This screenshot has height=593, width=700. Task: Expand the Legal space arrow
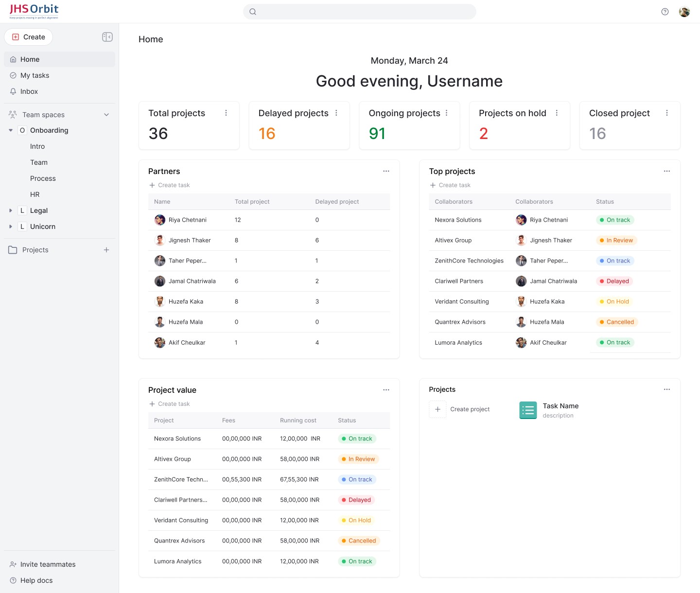[11, 210]
